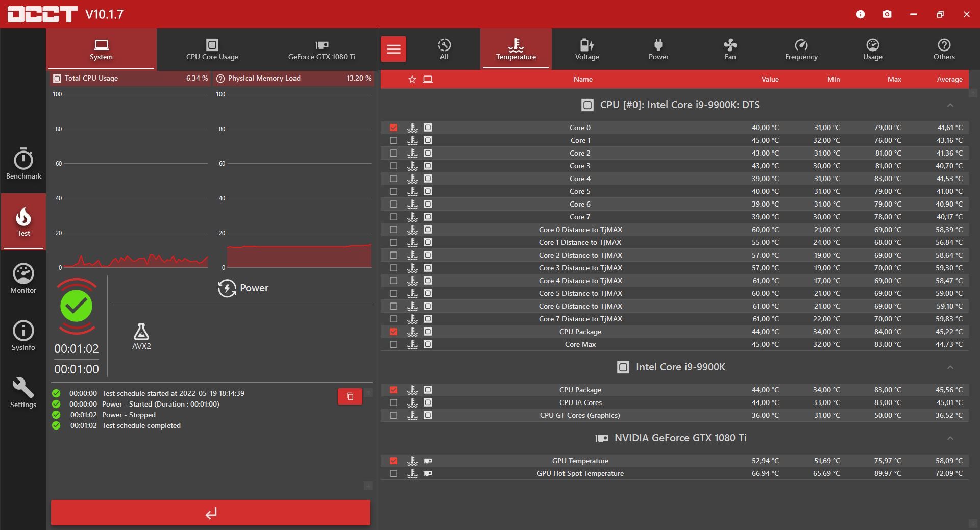Open the Benchmark section in sidebar
980x530 pixels.
pos(23,164)
